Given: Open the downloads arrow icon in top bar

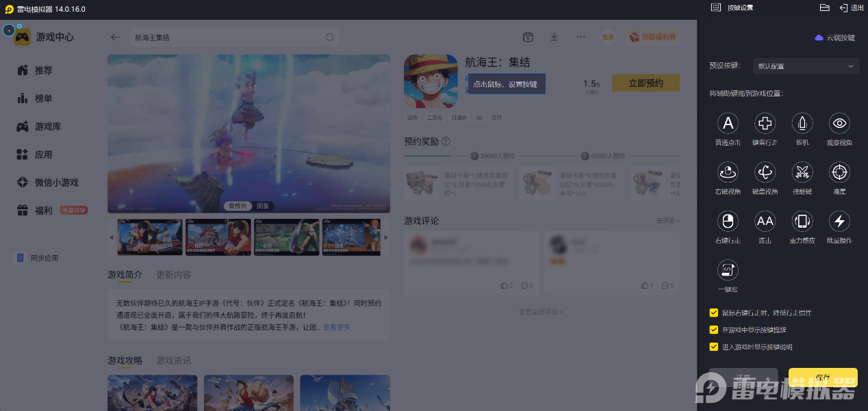Looking at the screenshot, I should tap(554, 37).
